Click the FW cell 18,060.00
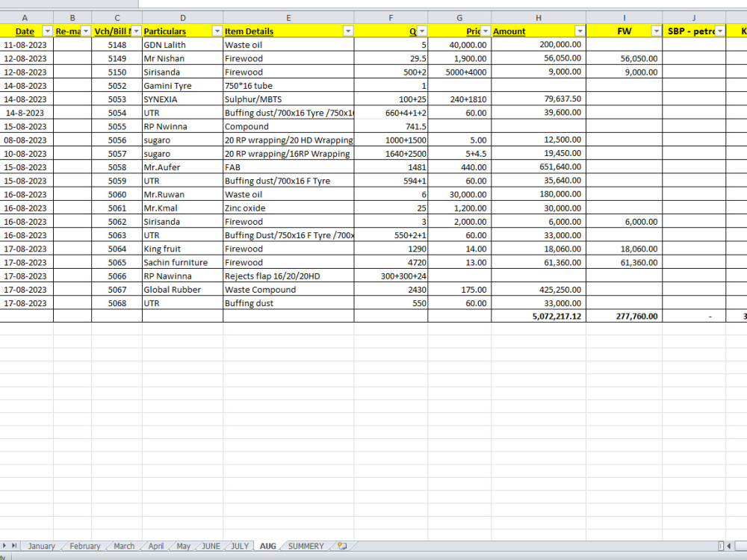 click(624, 249)
